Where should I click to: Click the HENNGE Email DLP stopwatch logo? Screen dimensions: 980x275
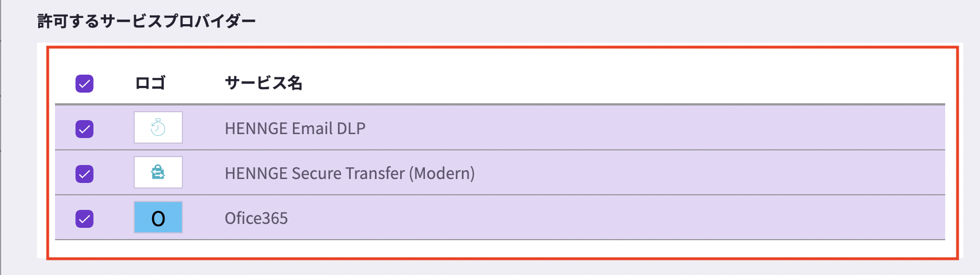point(158,128)
